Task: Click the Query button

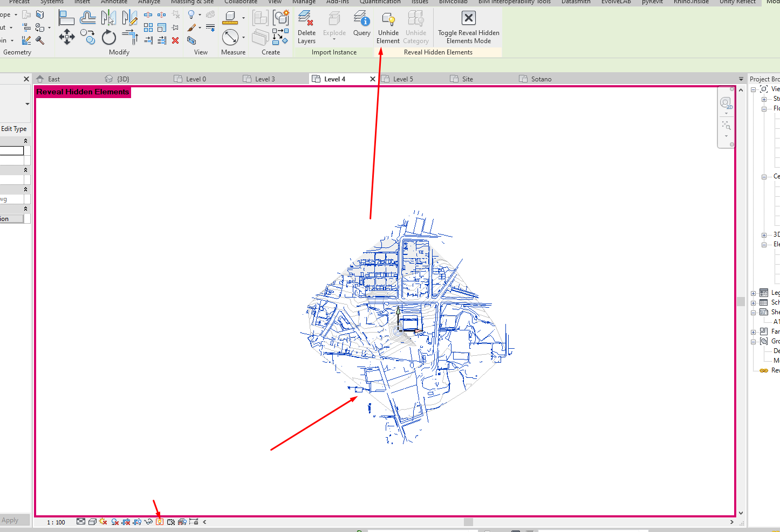Action: tap(362, 25)
